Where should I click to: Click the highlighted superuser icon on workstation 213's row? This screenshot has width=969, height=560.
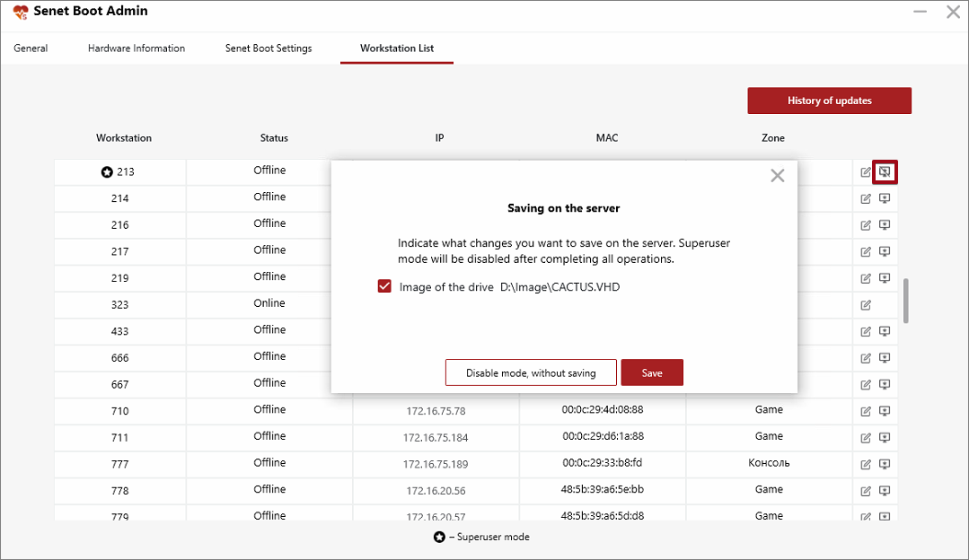[x=885, y=171]
